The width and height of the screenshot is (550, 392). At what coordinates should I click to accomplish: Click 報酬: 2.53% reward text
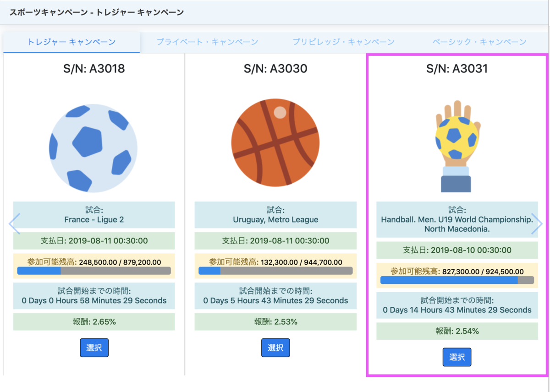[275, 322]
